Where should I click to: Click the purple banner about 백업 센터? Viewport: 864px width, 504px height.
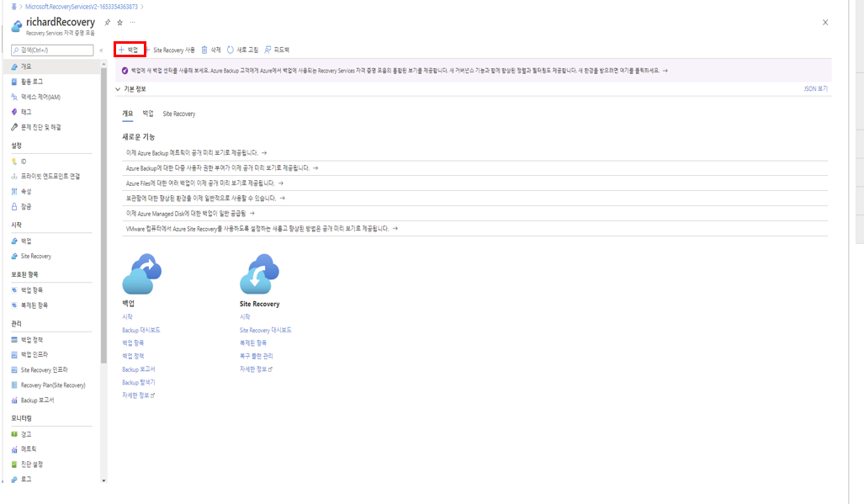(x=474, y=71)
